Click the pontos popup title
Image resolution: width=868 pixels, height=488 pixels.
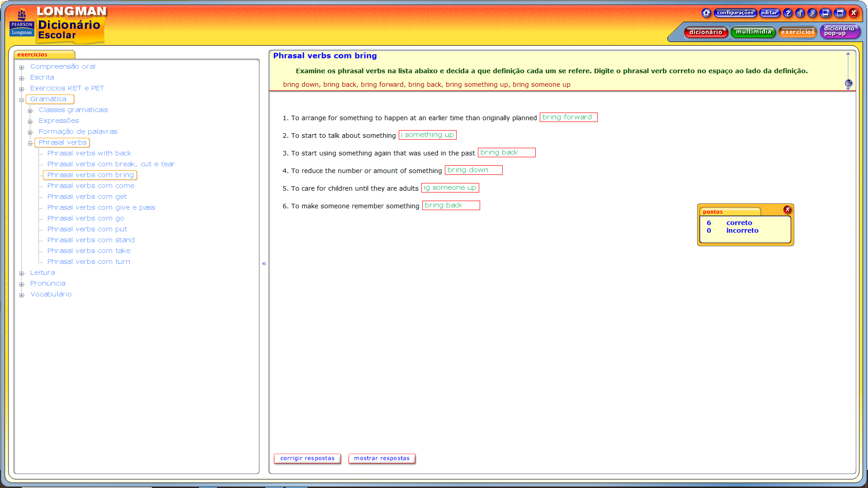pyautogui.click(x=713, y=212)
